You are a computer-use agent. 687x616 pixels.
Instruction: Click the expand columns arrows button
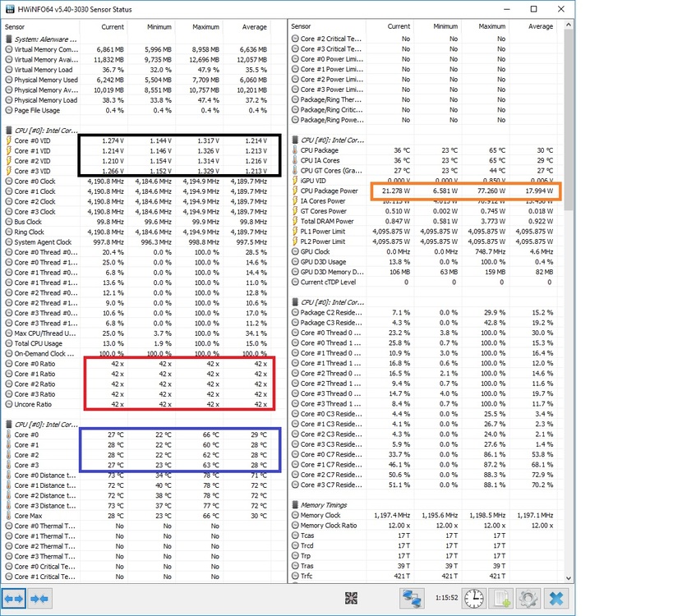(15, 599)
